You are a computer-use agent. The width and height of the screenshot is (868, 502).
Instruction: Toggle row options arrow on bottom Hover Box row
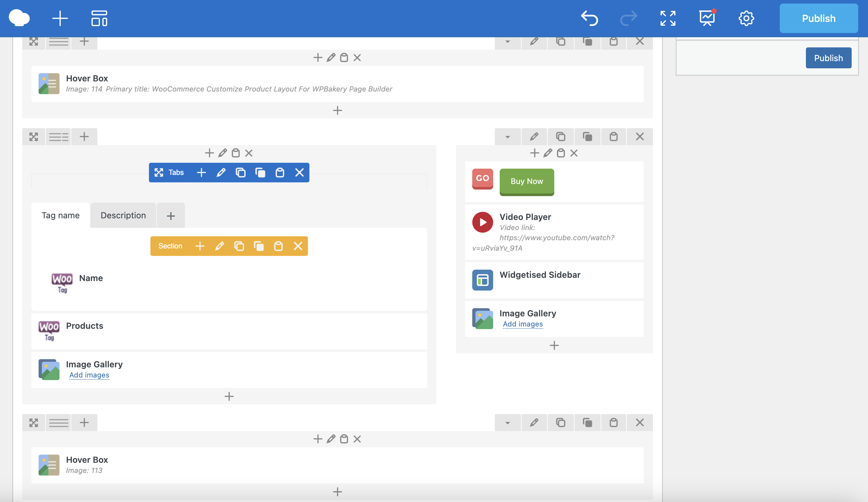(x=507, y=423)
